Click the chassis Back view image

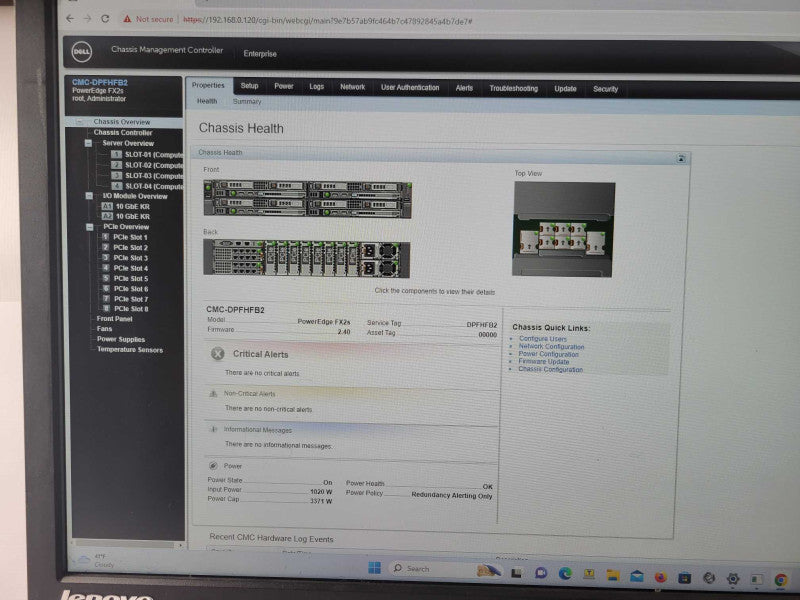click(x=306, y=259)
